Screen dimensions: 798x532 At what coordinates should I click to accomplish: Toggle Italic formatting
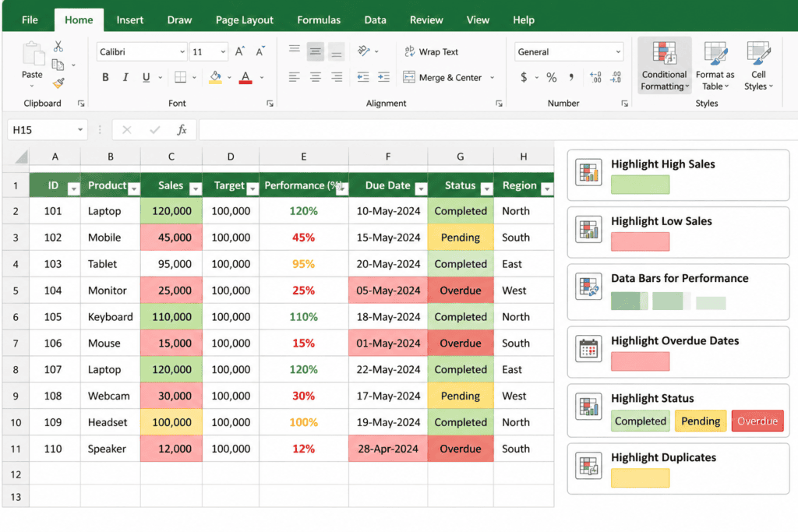pos(125,77)
